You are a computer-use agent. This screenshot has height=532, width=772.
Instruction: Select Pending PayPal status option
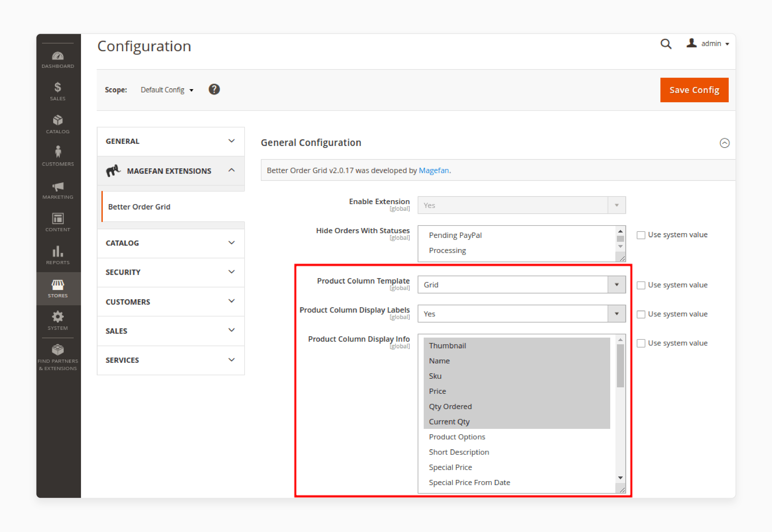coord(517,235)
